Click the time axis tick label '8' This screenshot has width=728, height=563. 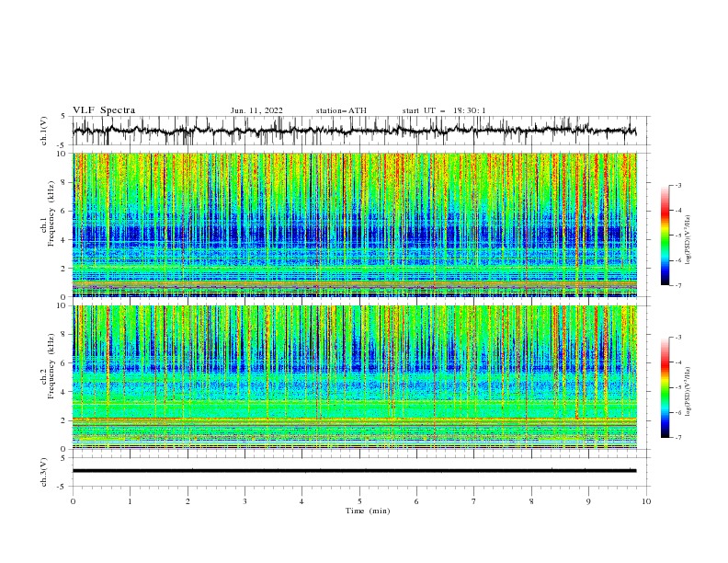pos(531,501)
